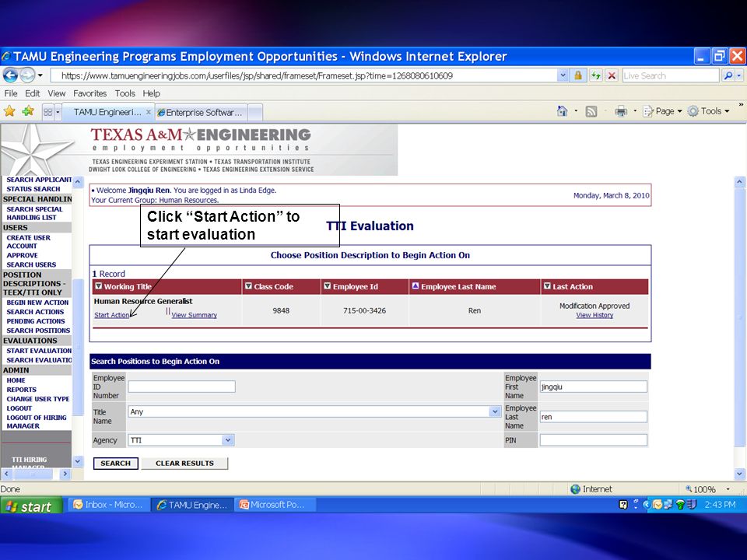Screen dimensions: 747x560
Task: Expand Live Search options dropdown
Action: 739,75
